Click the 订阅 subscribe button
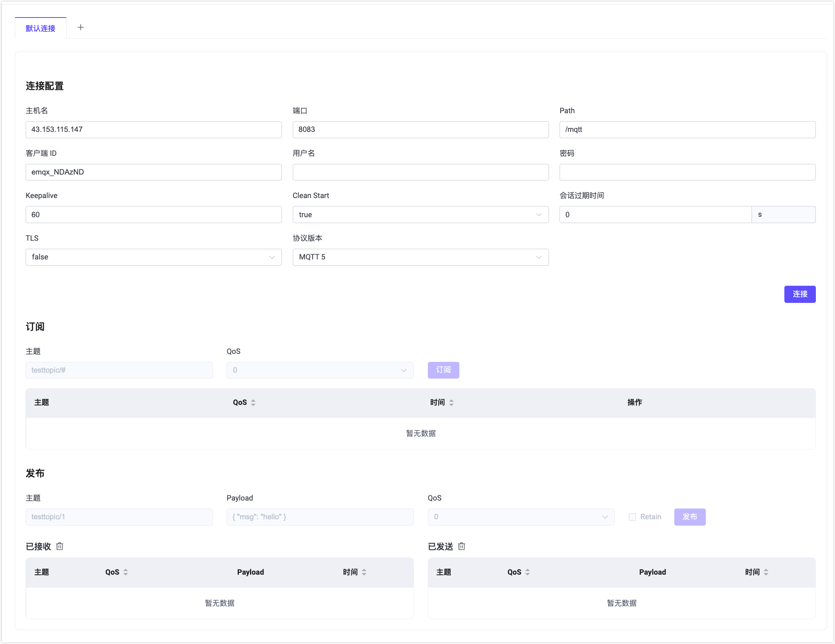Image resolution: width=835 pixels, height=644 pixels. pyautogui.click(x=443, y=370)
